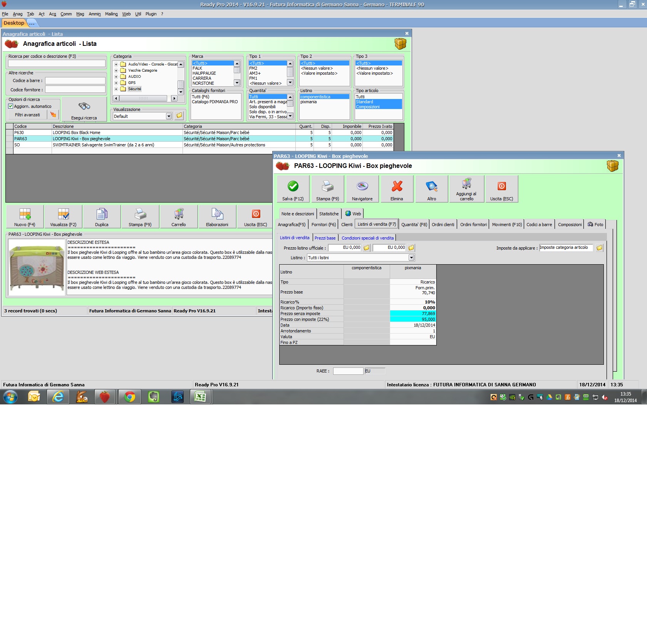Expand the GPS category tree node
The image size is (647, 644).
[x=116, y=83]
